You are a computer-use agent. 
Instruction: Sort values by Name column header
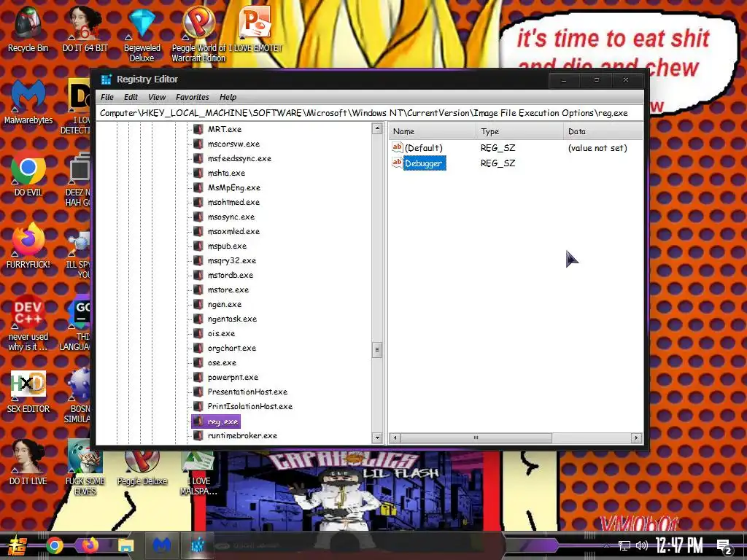pos(432,131)
